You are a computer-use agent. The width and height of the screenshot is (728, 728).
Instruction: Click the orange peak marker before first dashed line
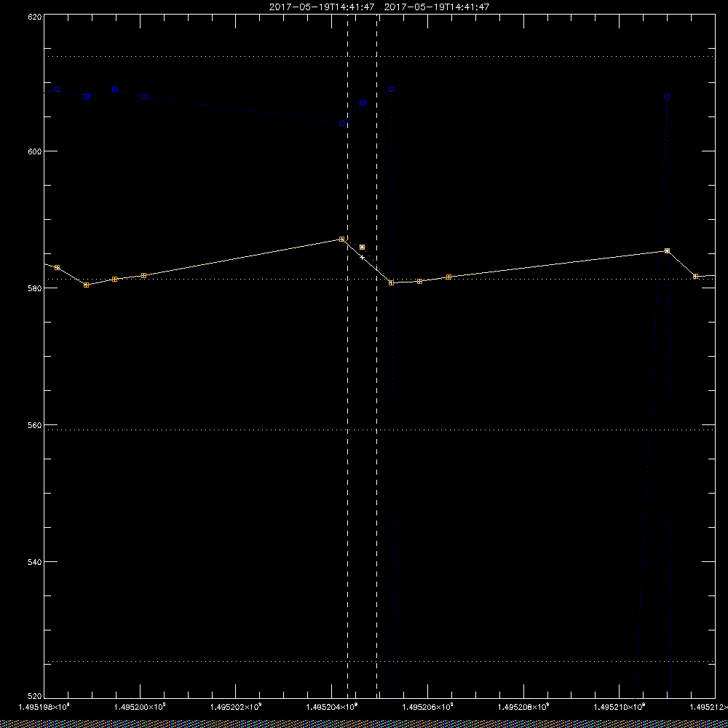[342, 239]
